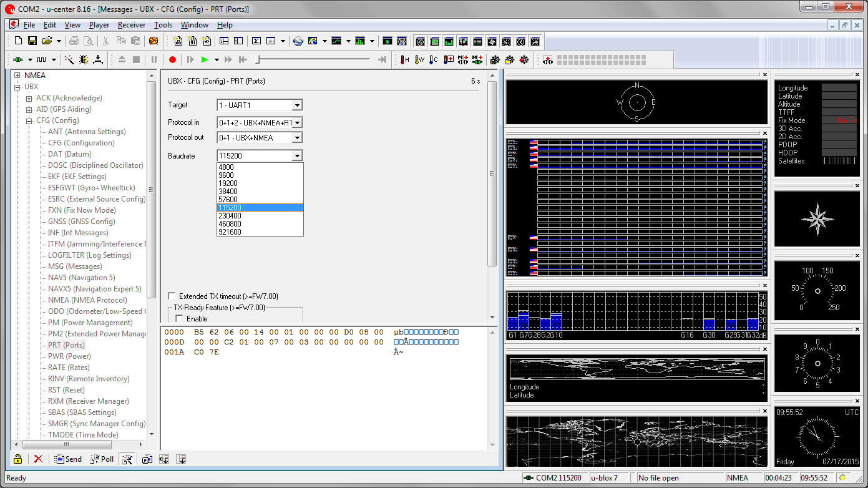Click the Coldstart thermometer C icon
This screenshot has width=868, height=488.
point(434,59)
